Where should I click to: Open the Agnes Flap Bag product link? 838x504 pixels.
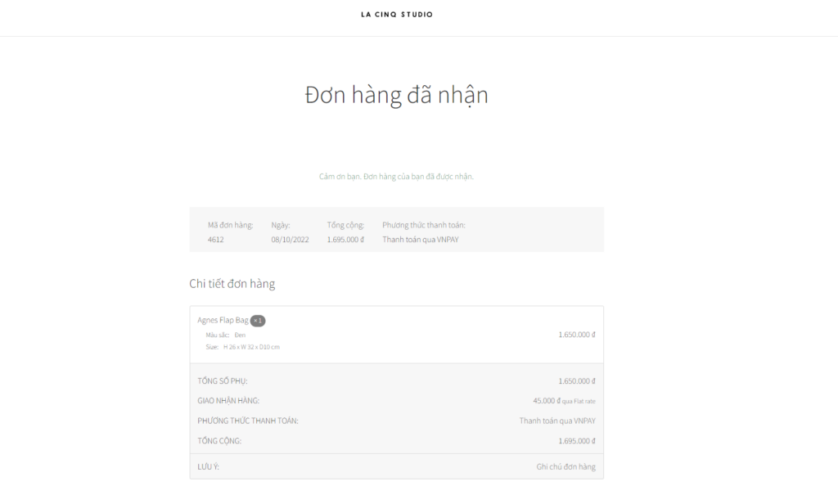coord(223,320)
